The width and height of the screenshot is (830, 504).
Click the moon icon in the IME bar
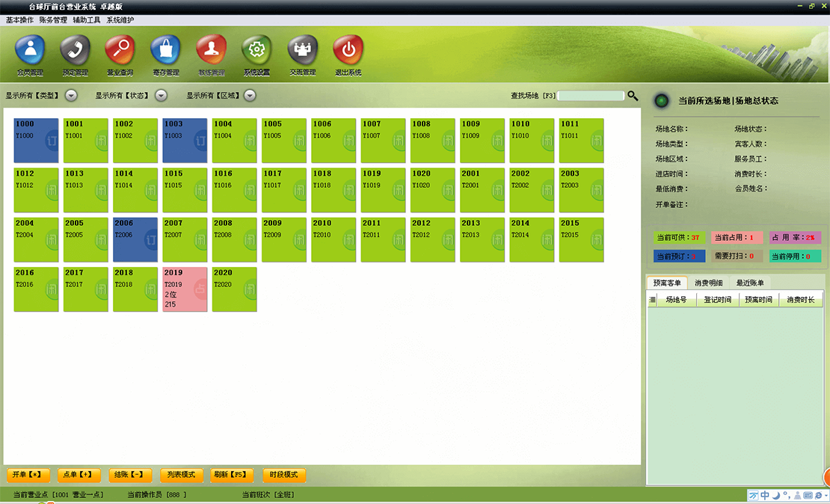coord(775,496)
